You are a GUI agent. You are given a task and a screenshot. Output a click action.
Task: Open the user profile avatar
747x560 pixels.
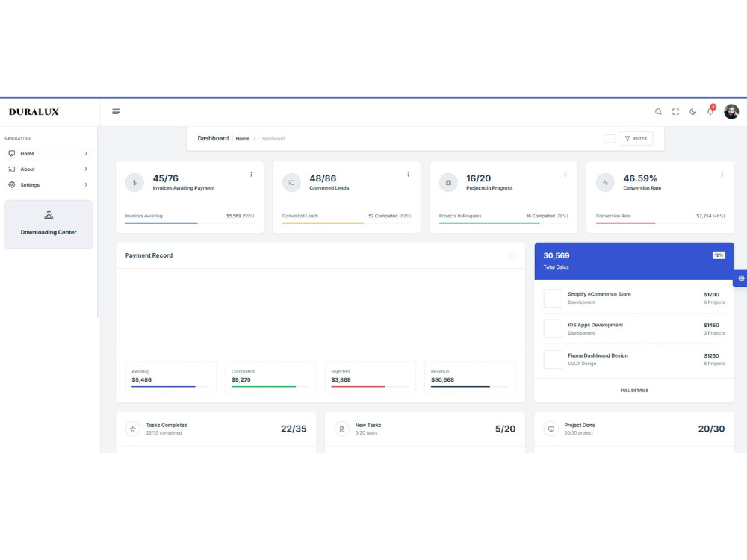pos(731,112)
